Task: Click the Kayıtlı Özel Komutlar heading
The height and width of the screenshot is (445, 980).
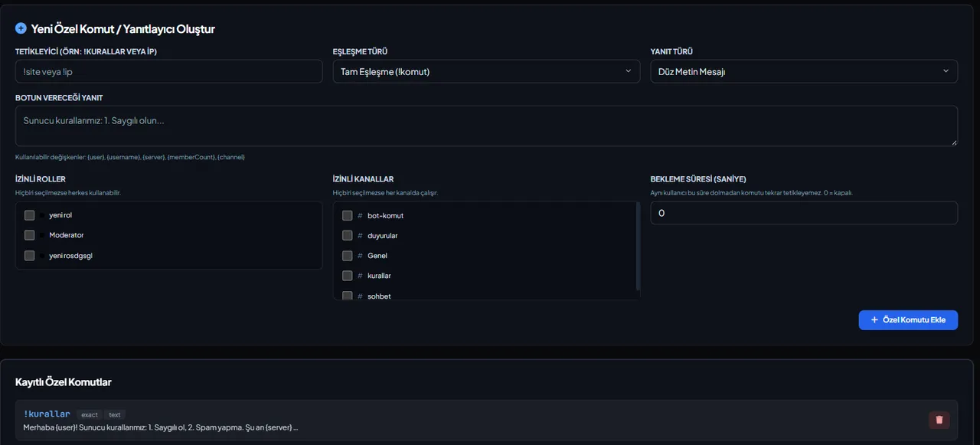Action: [64, 381]
